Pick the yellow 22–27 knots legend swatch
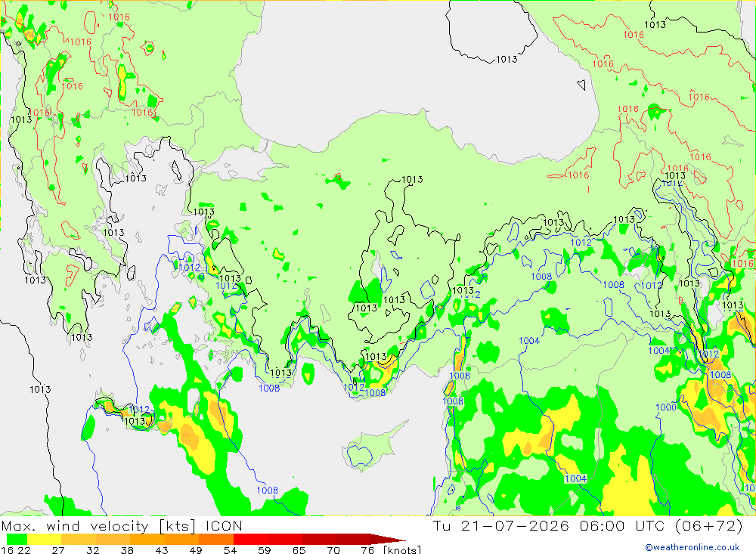This screenshot has width=756, height=554. (x=45, y=539)
